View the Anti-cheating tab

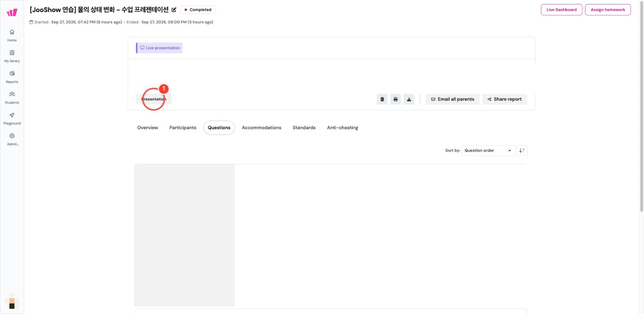tap(343, 128)
